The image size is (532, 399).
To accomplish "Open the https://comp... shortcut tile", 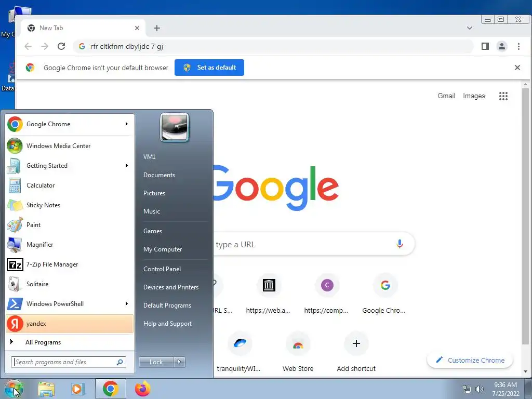I will click(327, 295).
